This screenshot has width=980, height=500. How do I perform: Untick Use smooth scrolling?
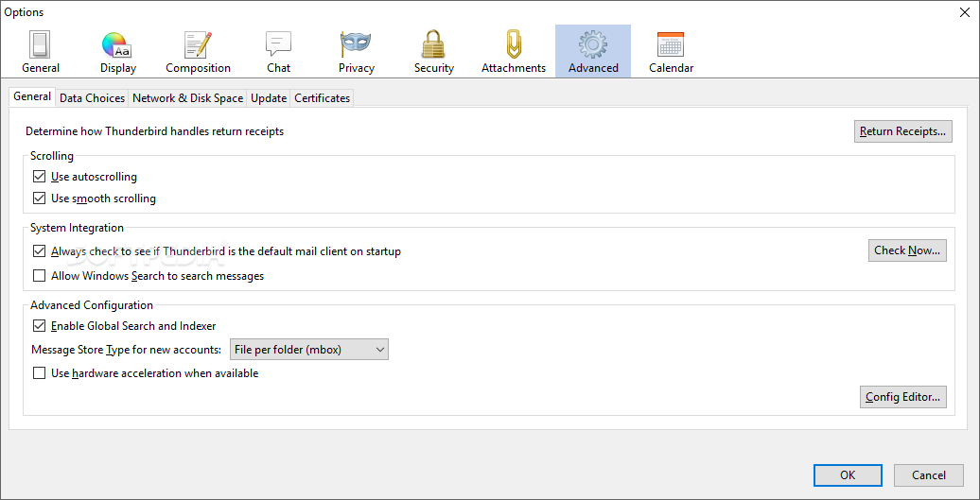pos(40,198)
